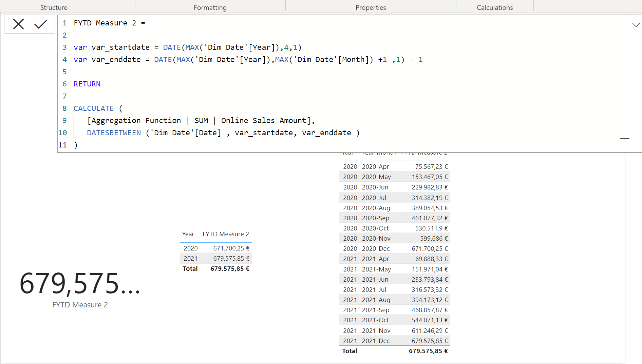The width and height of the screenshot is (642, 364).
Task: Click line number 11 in the formula editor
Action: tap(62, 145)
